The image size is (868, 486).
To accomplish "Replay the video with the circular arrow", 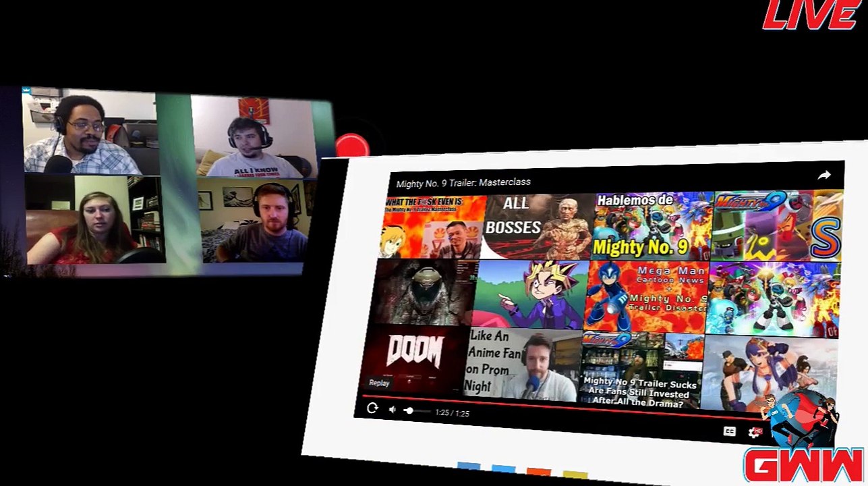I will coord(372,408).
